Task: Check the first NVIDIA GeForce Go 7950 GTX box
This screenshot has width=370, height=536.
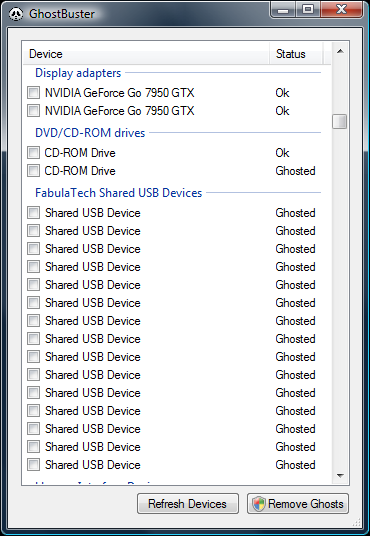Action: (x=34, y=93)
